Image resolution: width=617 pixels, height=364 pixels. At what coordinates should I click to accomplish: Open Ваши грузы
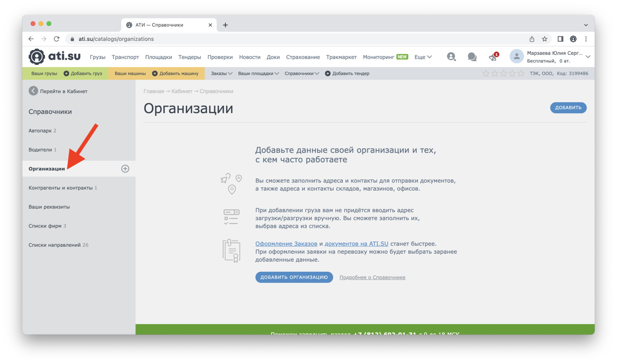click(44, 73)
